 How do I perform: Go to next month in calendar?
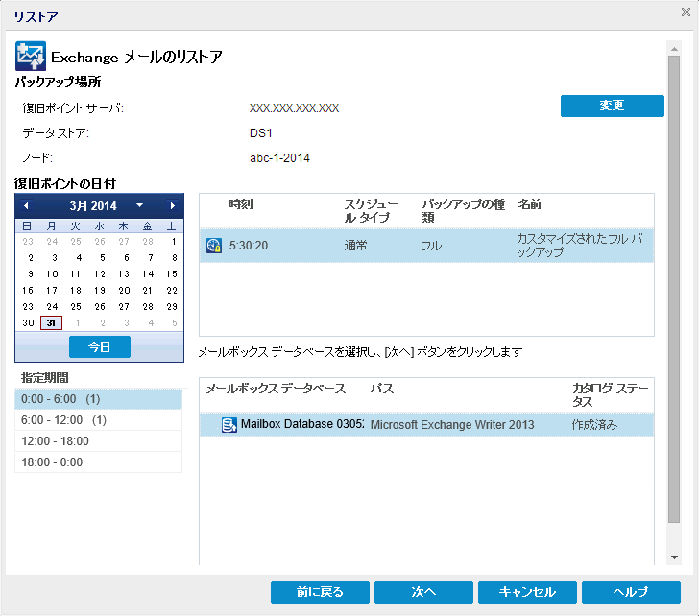(x=172, y=206)
